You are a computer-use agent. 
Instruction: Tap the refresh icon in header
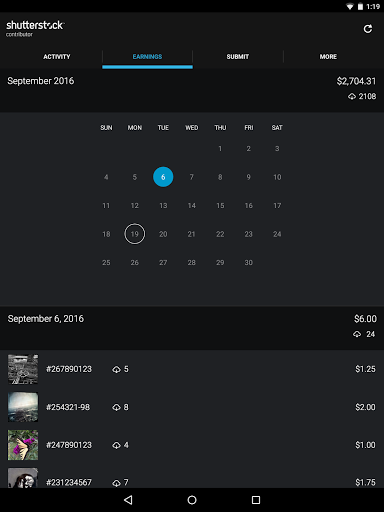pyautogui.click(x=368, y=29)
